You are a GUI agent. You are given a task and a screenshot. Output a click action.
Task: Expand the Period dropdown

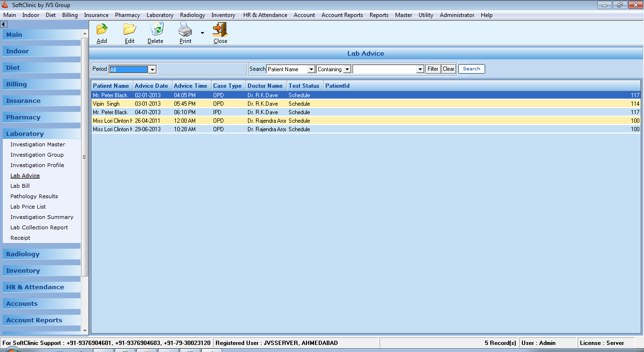[x=152, y=70]
